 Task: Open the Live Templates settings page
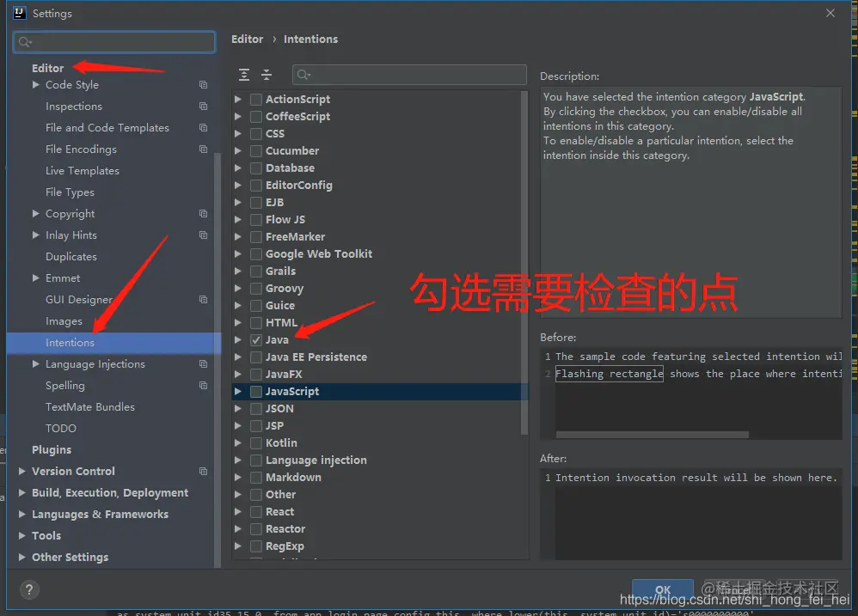pos(82,170)
